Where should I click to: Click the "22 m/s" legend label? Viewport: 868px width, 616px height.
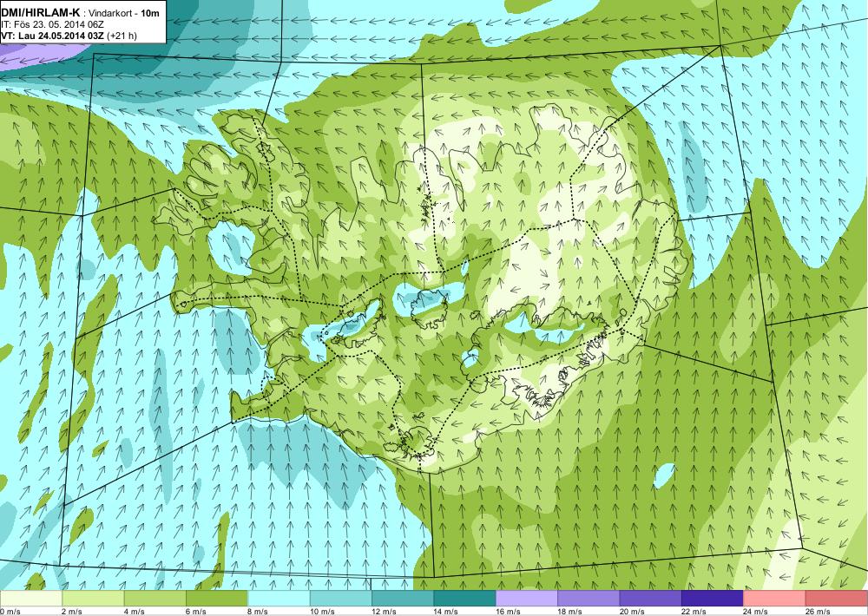point(694,612)
